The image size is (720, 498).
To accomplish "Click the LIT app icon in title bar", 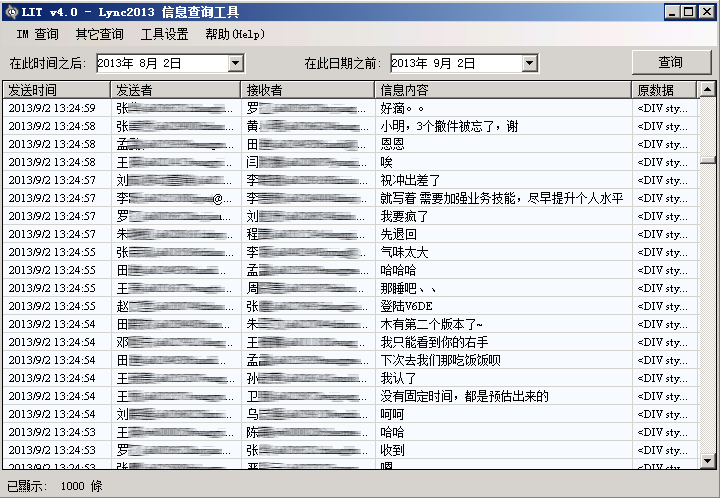I will pyautogui.click(x=11, y=11).
